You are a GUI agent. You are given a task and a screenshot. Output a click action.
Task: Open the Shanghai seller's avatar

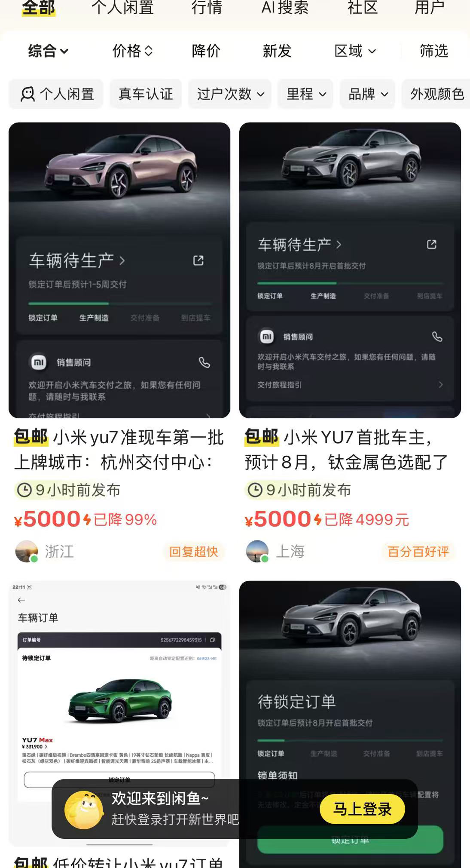pyautogui.click(x=257, y=552)
